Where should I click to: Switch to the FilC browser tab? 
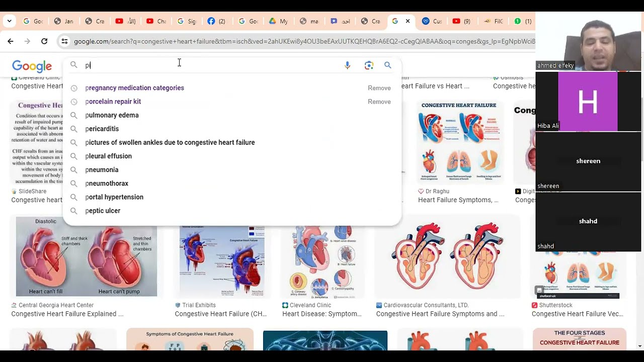click(493, 21)
